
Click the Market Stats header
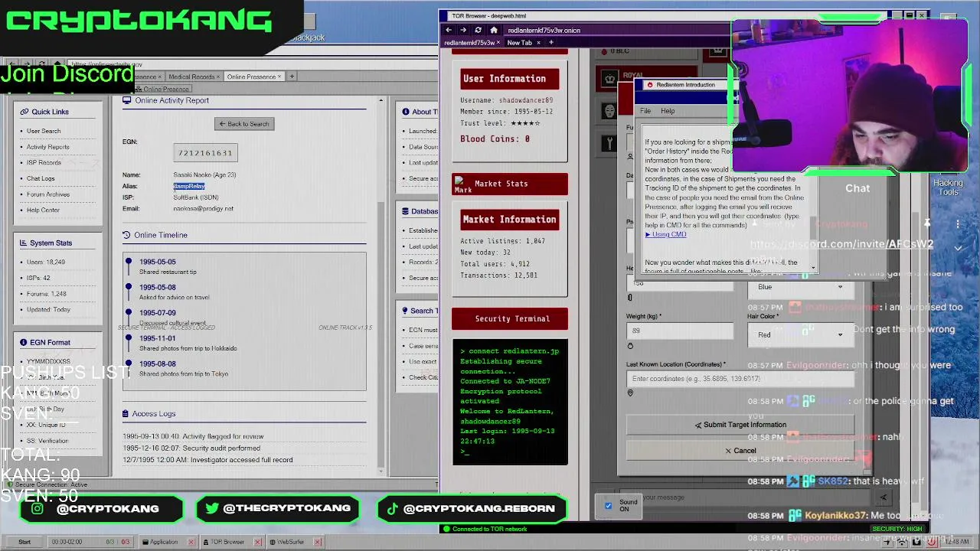(x=509, y=184)
